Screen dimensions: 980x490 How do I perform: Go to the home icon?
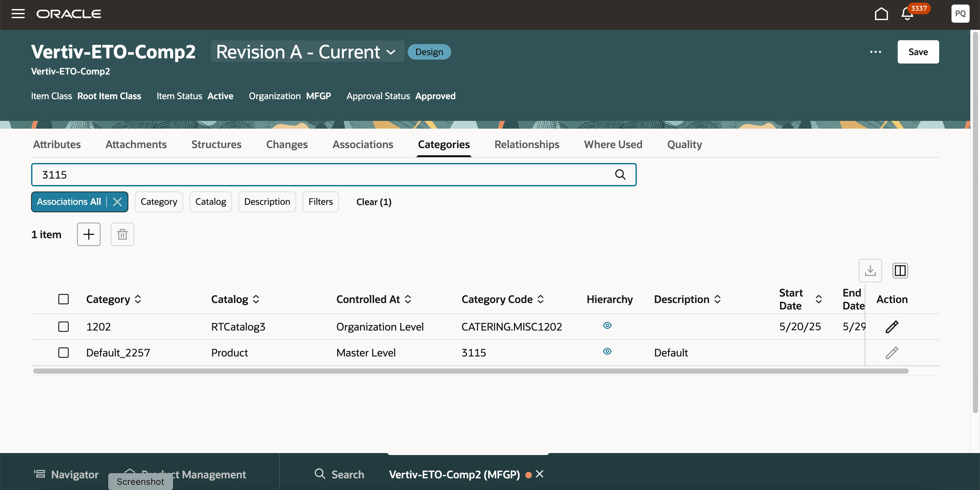pyautogui.click(x=881, y=14)
